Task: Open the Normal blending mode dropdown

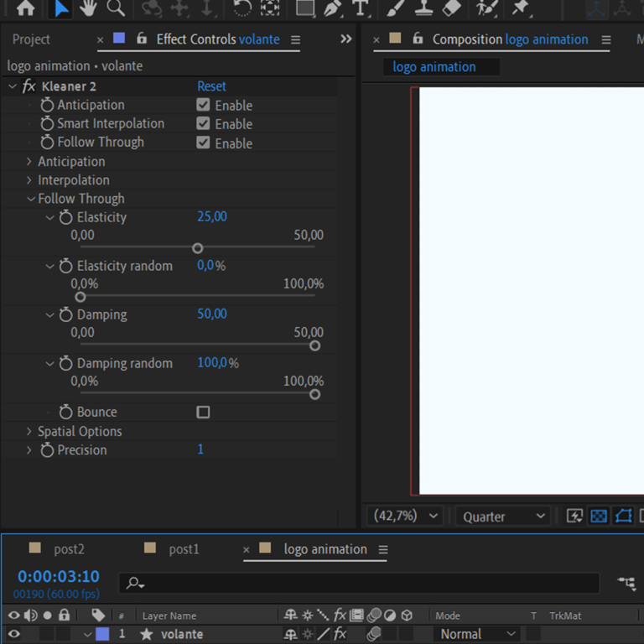Action: [x=475, y=634]
